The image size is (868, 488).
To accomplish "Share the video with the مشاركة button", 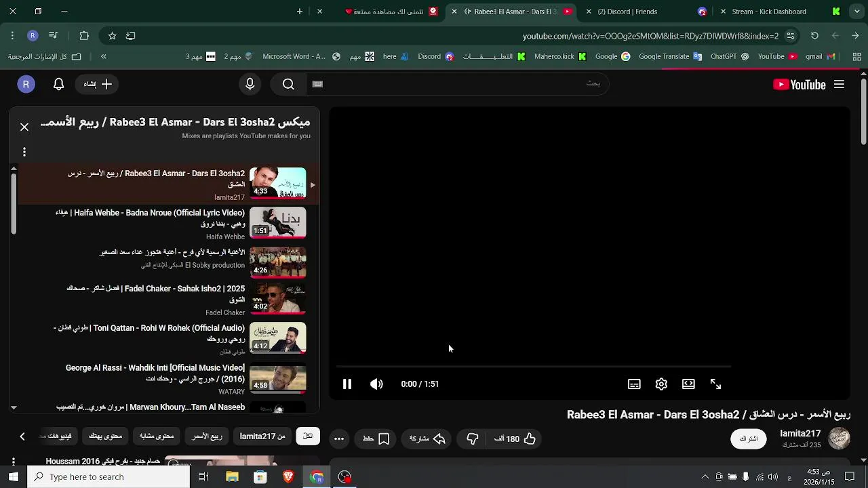I will coord(427,439).
